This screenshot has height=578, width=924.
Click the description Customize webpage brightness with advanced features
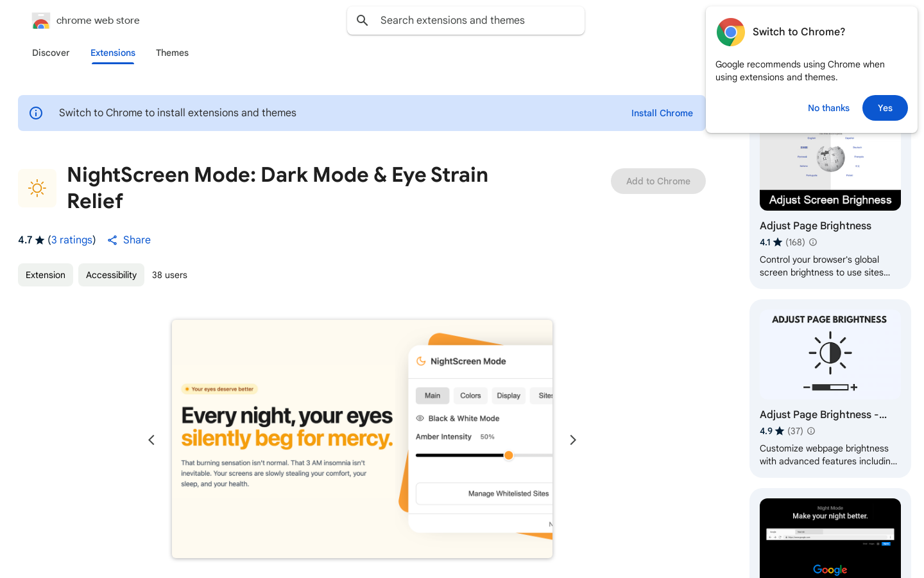pyautogui.click(x=828, y=455)
